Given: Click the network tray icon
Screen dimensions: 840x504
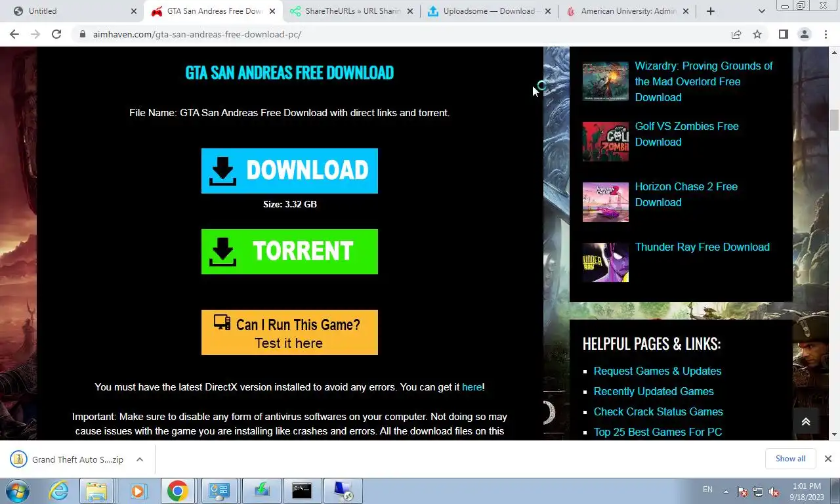Looking at the screenshot, I should (758, 491).
